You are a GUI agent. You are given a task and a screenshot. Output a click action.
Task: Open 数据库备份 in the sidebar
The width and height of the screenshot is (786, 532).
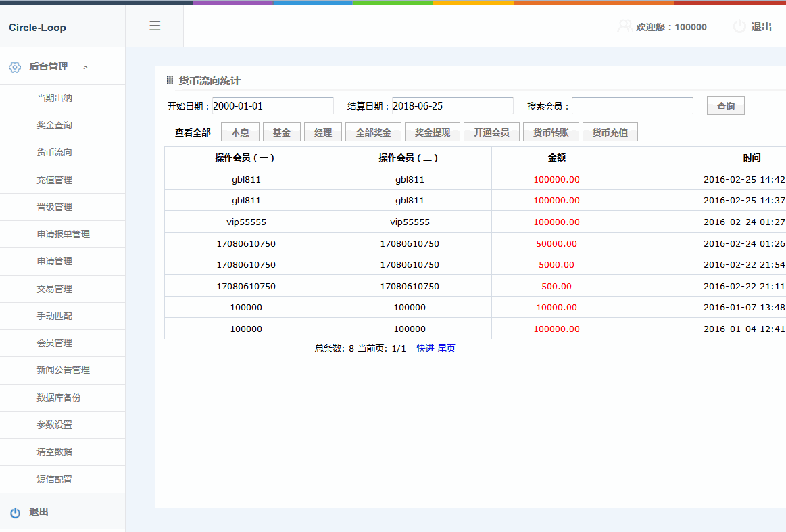click(58, 397)
